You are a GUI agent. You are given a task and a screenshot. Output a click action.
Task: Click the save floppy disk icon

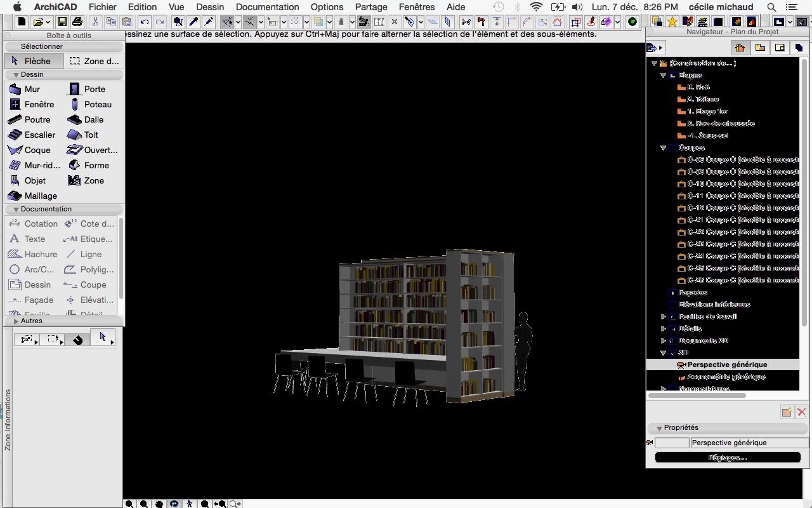click(x=62, y=22)
